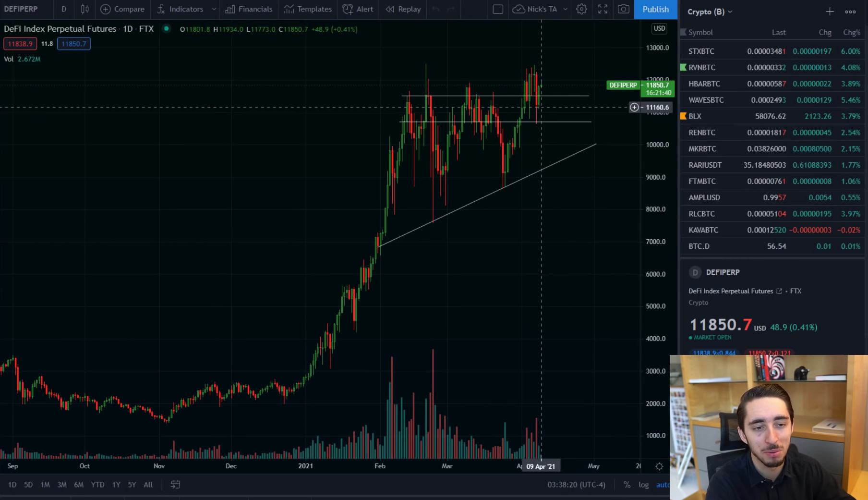
Task: Expand the Nick's TA layout dropdown arrow
Action: (x=565, y=9)
